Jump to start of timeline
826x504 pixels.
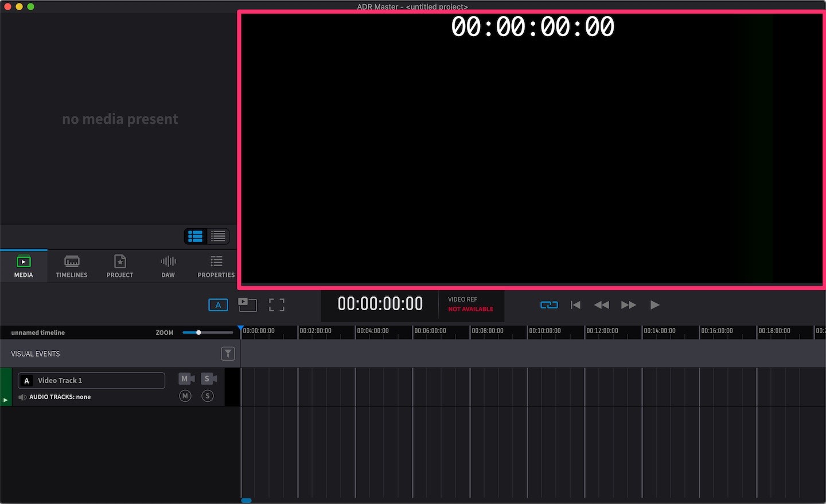pyautogui.click(x=575, y=305)
